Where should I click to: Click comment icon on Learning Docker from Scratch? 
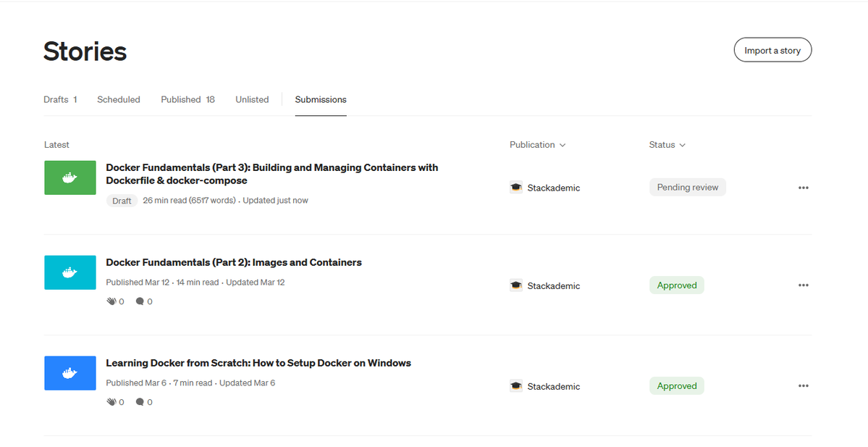[140, 402]
